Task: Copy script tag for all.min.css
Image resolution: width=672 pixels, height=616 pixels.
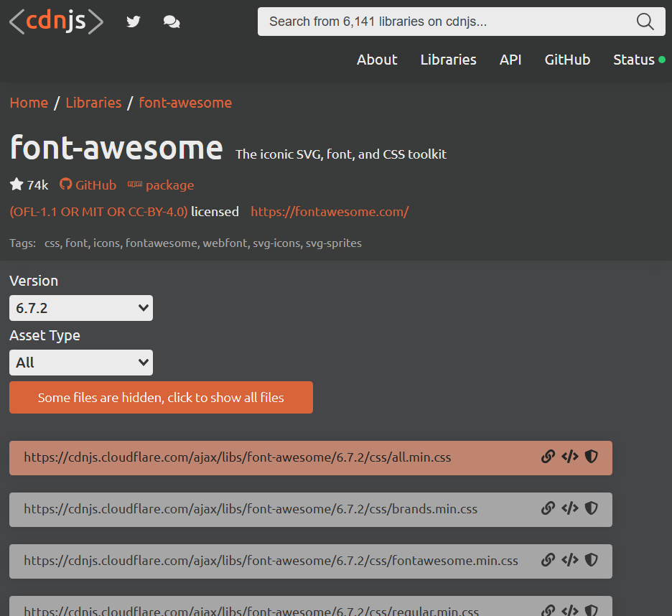Action: (x=569, y=457)
